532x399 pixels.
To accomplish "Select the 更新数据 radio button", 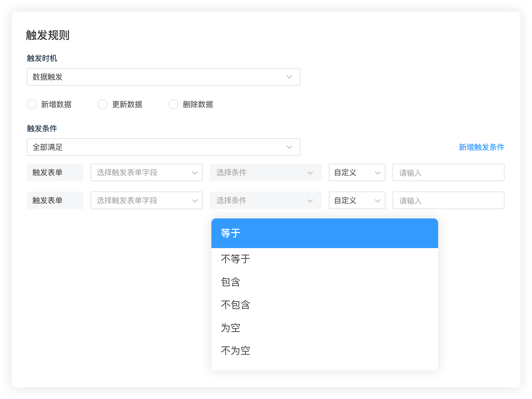I will point(103,104).
